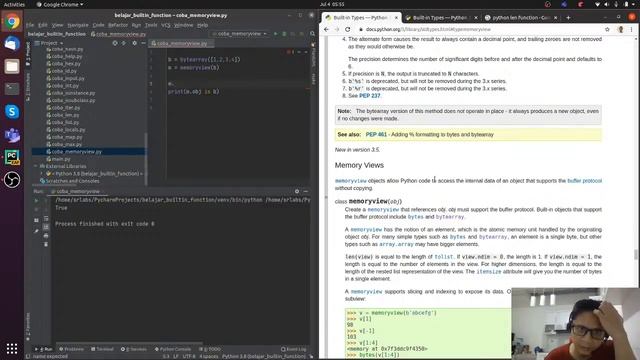Image resolution: width=640 pixels, height=360 pixels.
Task: Show Applications grid in the dock
Action: (x=12, y=348)
